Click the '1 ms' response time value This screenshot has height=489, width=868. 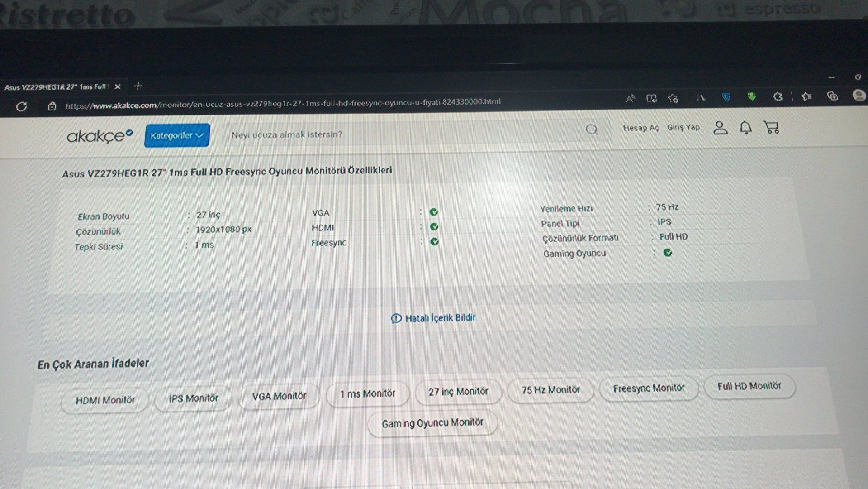click(204, 245)
